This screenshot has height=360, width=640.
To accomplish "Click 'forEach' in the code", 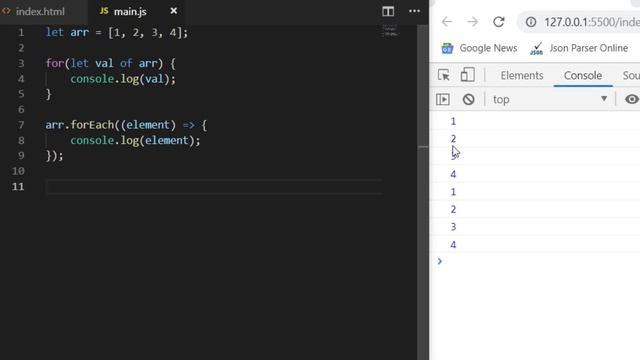I will [x=92, y=125].
